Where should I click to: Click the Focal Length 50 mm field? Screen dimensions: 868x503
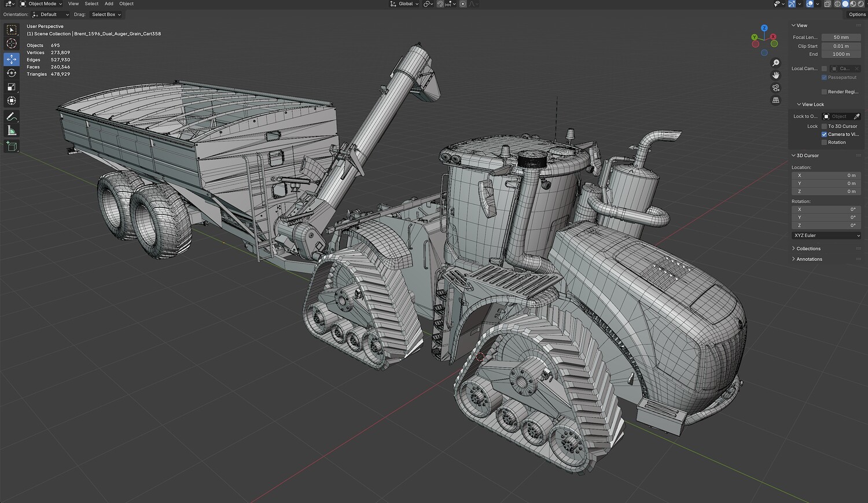coord(841,38)
